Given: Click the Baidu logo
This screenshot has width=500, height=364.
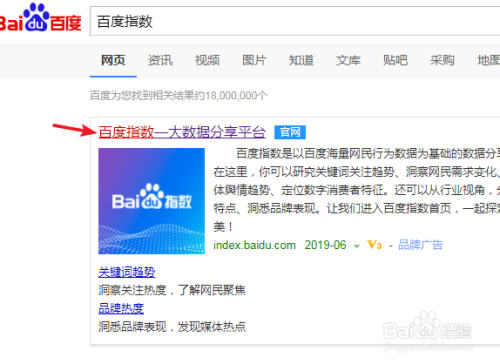Looking at the screenshot, I should click(40, 18).
